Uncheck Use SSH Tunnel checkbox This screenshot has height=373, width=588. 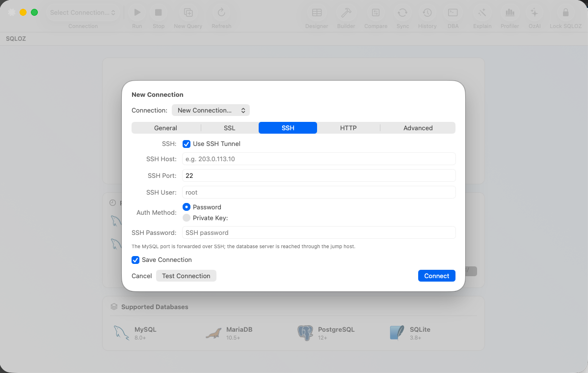click(187, 144)
